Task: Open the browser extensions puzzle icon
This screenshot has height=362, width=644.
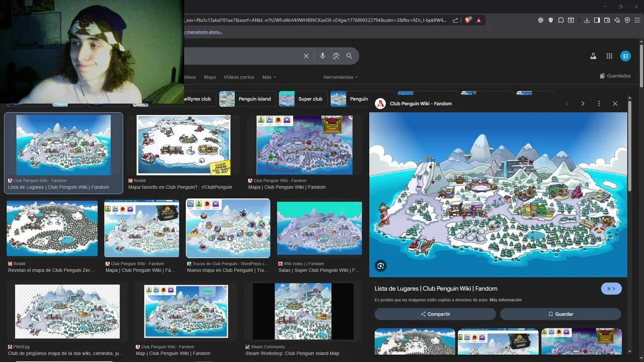Action: click(x=561, y=20)
